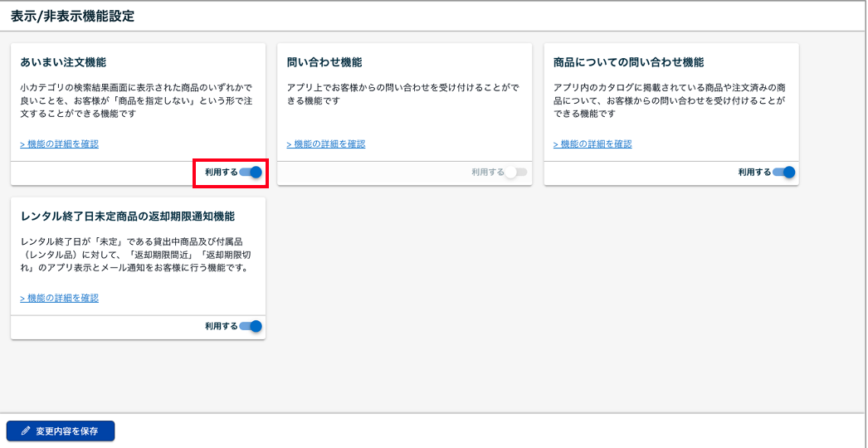The width and height of the screenshot is (868, 448).
Task: Open the 機能の詳細を確認 link under 問い合わせ機能
Action: click(x=326, y=144)
